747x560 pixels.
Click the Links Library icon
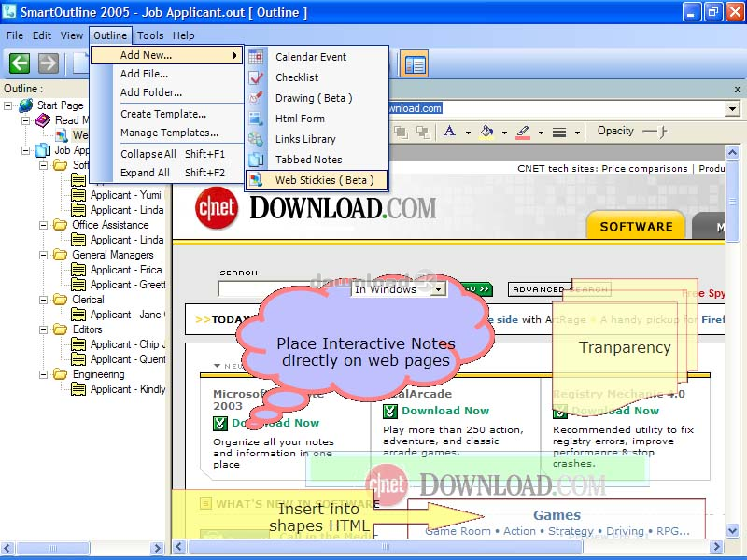coord(256,138)
